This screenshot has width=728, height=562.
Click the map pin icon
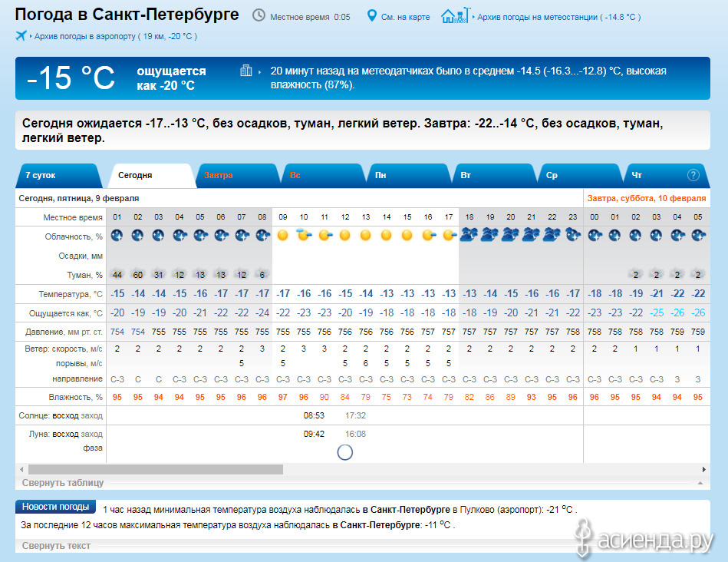[x=371, y=16]
